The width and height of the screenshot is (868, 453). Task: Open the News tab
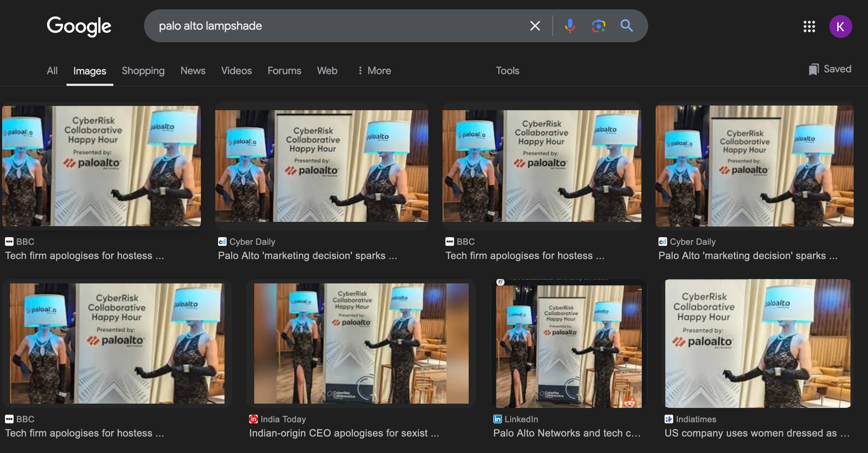tap(193, 70)
